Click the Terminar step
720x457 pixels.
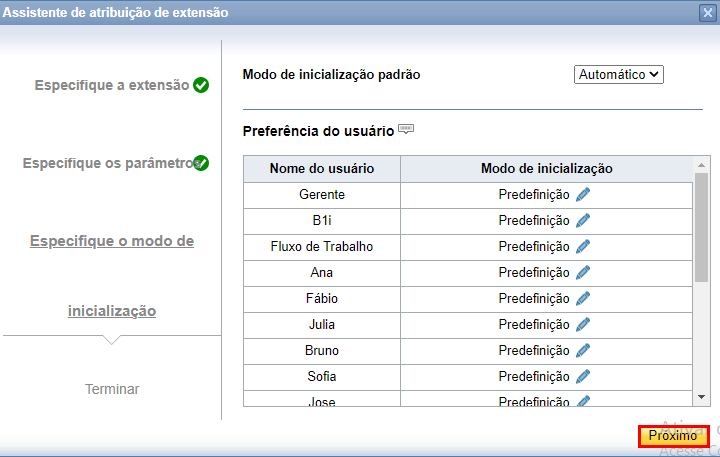click(112, 389)
